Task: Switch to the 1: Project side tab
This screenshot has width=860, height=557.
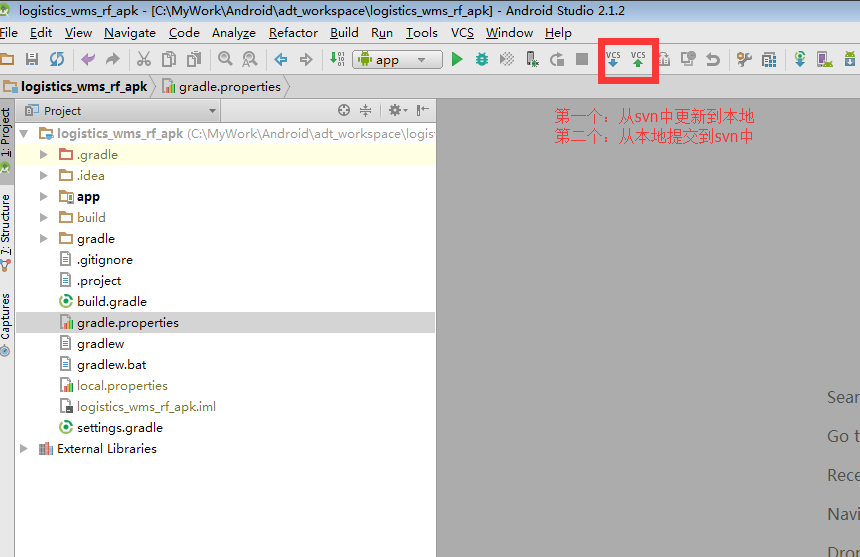Action: 6,140
